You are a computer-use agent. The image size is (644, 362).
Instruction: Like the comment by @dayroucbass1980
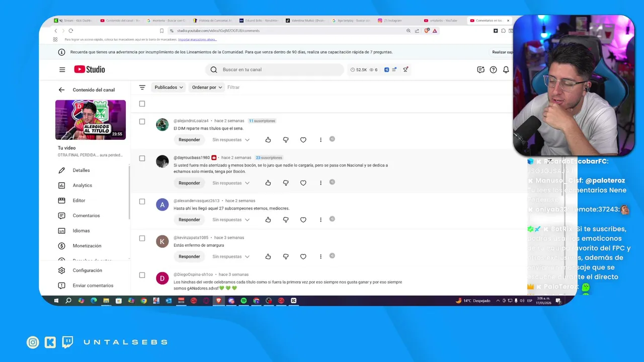[268, 183]
